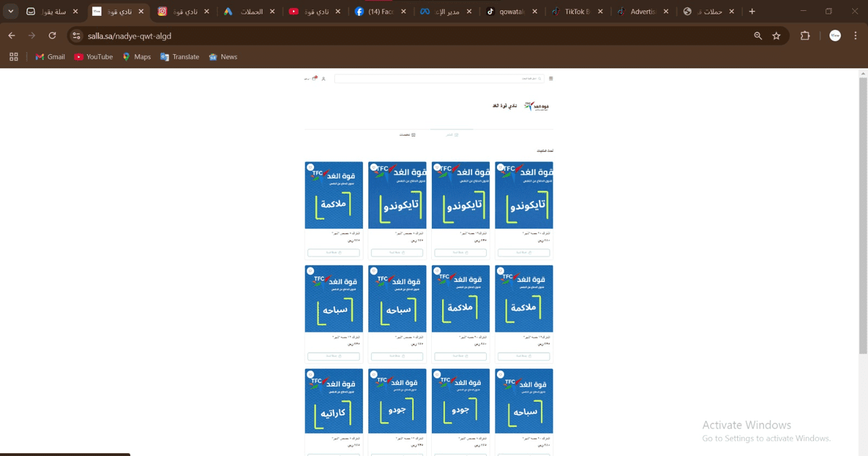The width and height of the screenshot is (868, 456).
Task: Toggle wishlist heart on كاراتيه card
Action: pos(310,374)
